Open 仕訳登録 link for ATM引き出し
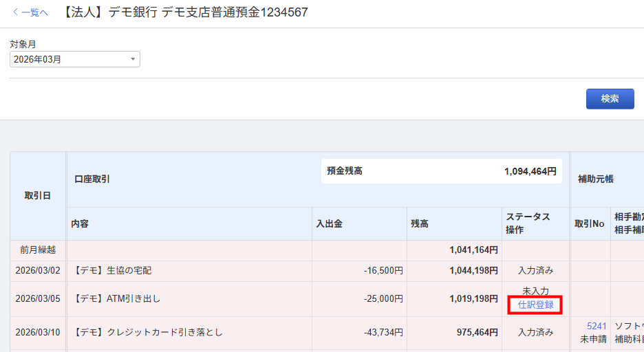Image resolution: width=644 pixels, height=352 pixels. pyautogui.click(x=535, y=305)
